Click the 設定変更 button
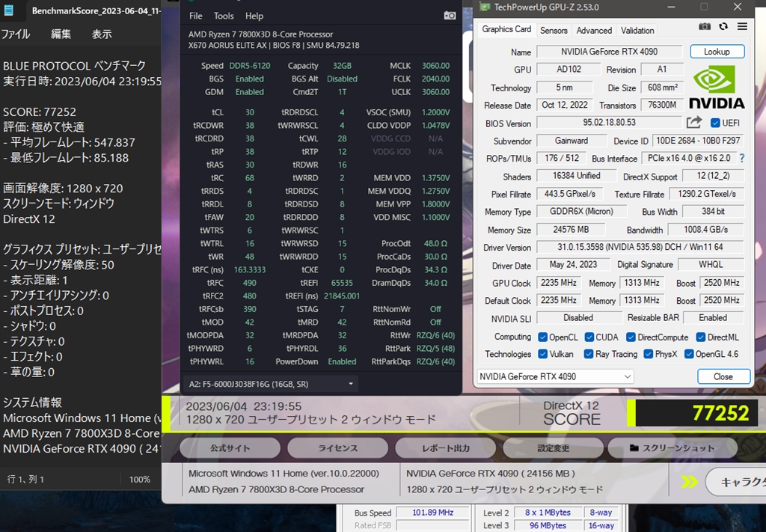Image resolution: width=766 pixels, height=532 pixels. tap(553, 448)
